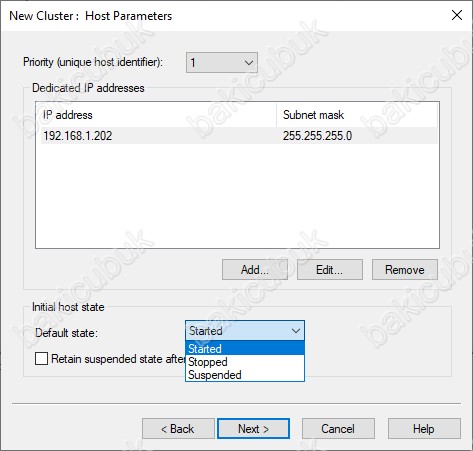
Task: Click empty area of the IP address list
Action: coord(237,196)
